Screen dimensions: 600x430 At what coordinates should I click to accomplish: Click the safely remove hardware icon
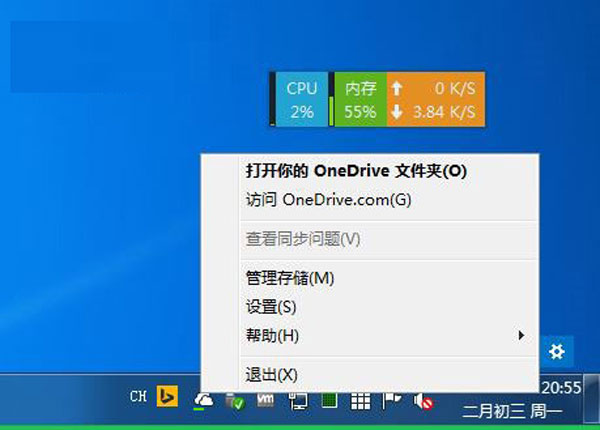(235, 401)
